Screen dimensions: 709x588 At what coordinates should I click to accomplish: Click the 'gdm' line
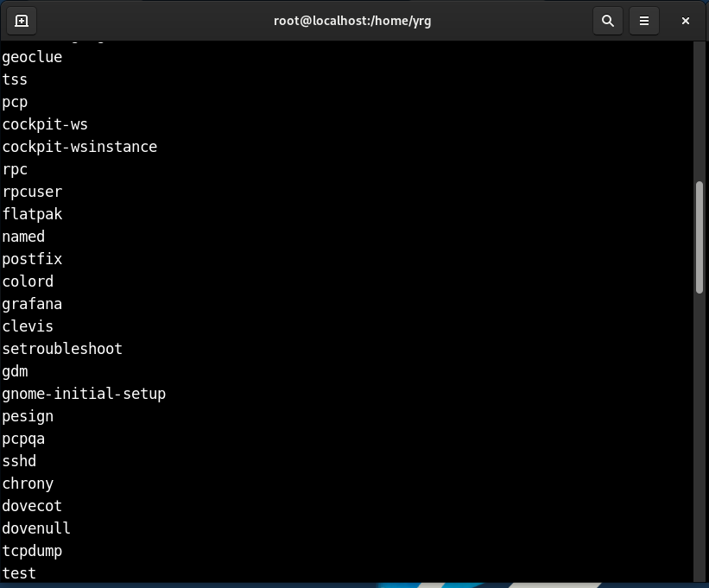pyautogui.click(x=15, y=371)
